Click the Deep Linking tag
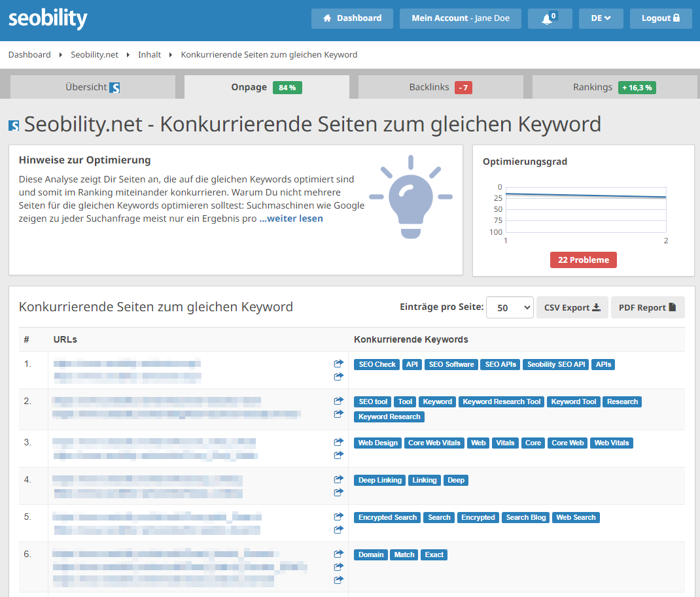The width and height of the screenshot is (700, 597). (x=380, y=480)
